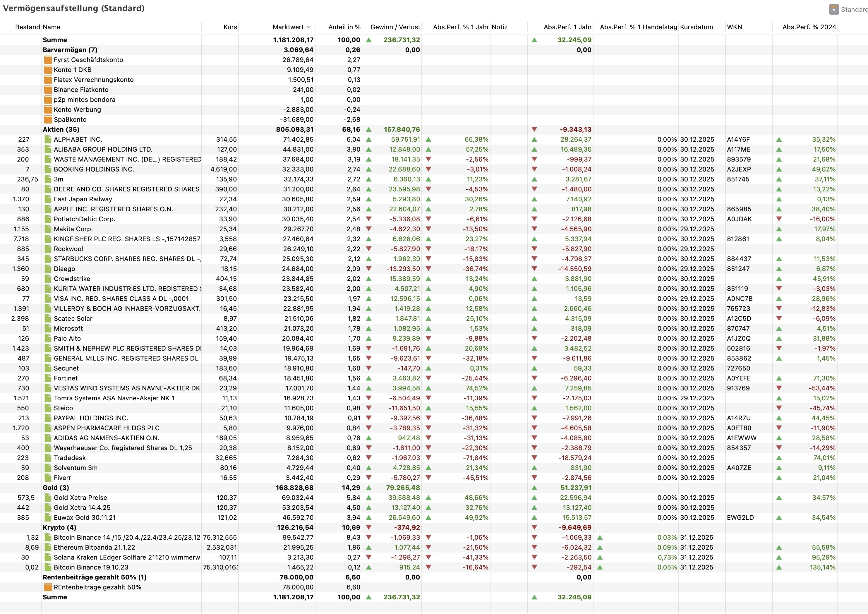Click the security icon beside Gold Xetra Preise
868x614 pixels.
(x=48, y=498)
